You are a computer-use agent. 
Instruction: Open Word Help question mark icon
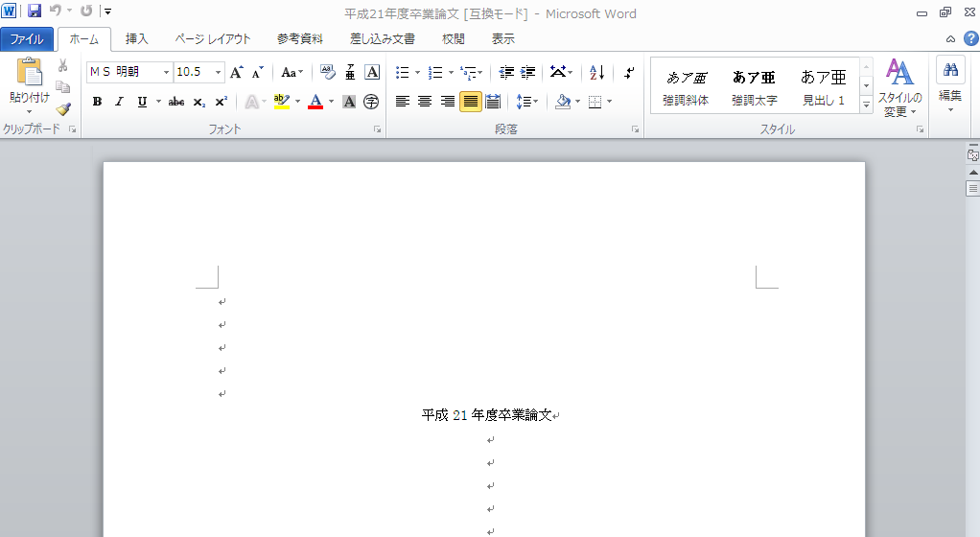970,38
